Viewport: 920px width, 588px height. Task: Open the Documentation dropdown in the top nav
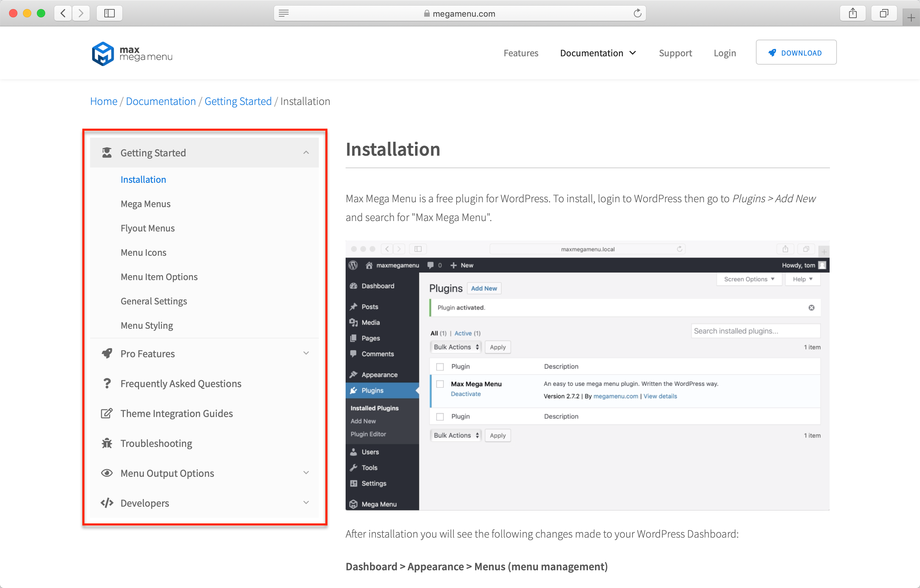(x=598, y=53)
